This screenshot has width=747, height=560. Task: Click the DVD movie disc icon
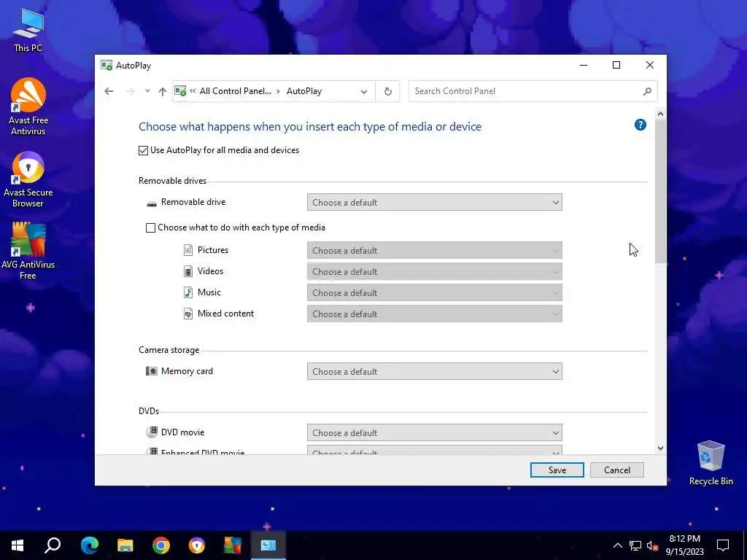[x=152, y=432]
